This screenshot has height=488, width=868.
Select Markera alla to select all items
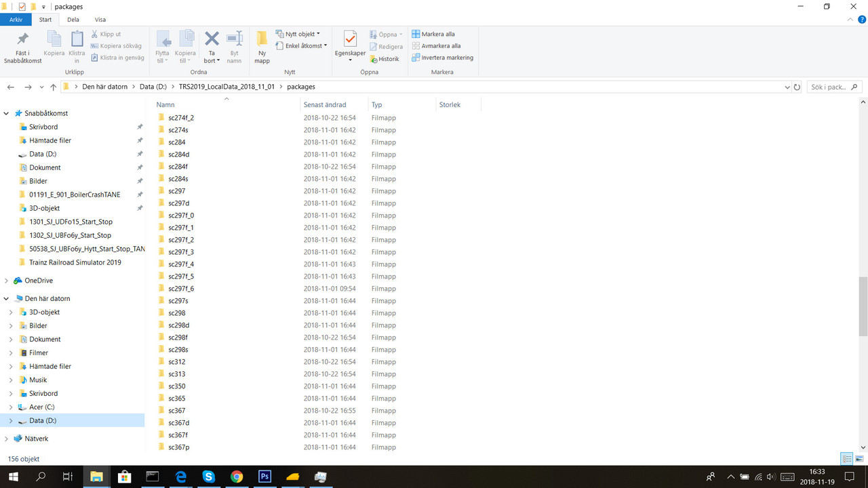pyautogui.click(x=438, y=33)
